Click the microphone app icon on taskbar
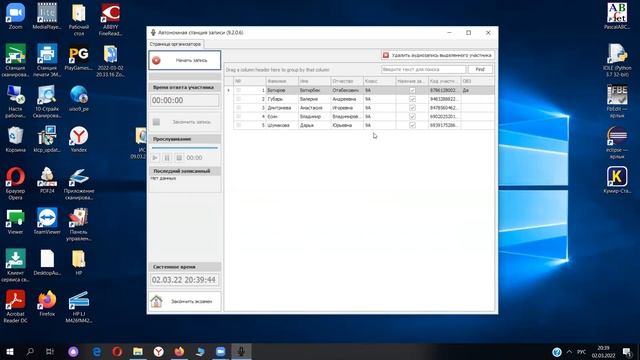Image resolution: width=640 pixels, height=360 pixels. click(x=241, y=351)
